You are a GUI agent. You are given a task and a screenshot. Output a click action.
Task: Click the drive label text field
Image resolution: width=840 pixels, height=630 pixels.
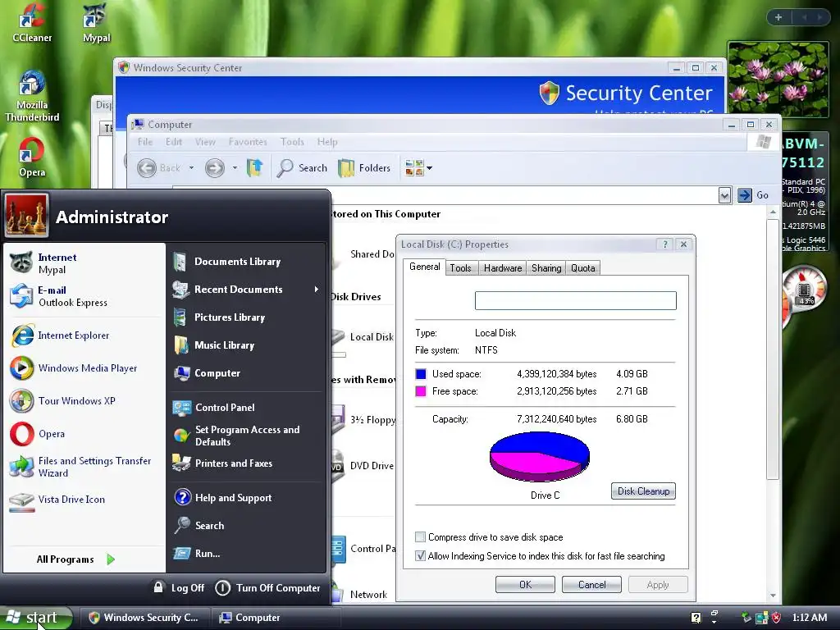(x=575, y=300)
